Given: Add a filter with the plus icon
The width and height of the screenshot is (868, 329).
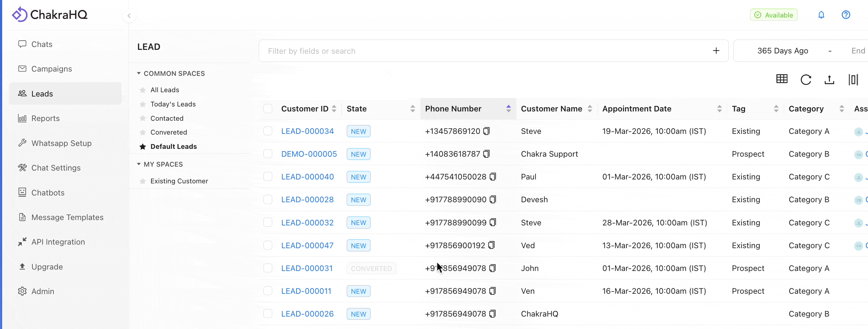Looking at the screenshot, I should (716, 51).
